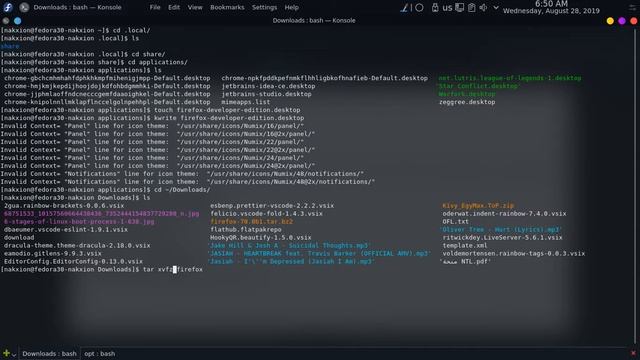Viewport: 640px width, 360px height.
Task: Click the 'template.xml' file name
Action: [464, 245]
